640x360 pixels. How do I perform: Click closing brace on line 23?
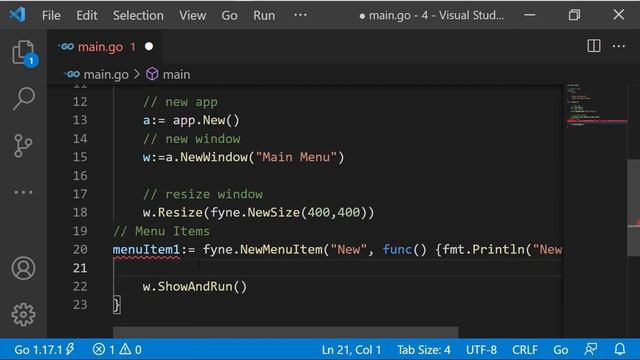tap(117, 304)
